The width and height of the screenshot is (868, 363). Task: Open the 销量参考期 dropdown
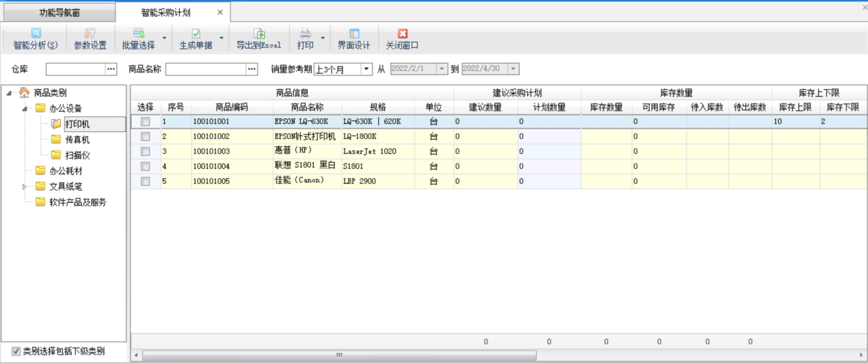point(366,69)
